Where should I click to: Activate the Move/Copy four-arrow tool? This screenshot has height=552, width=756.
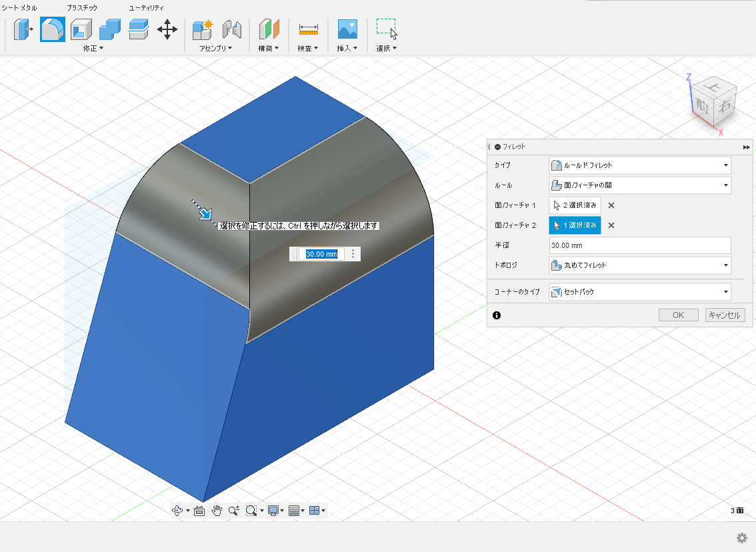coord(167,29)
